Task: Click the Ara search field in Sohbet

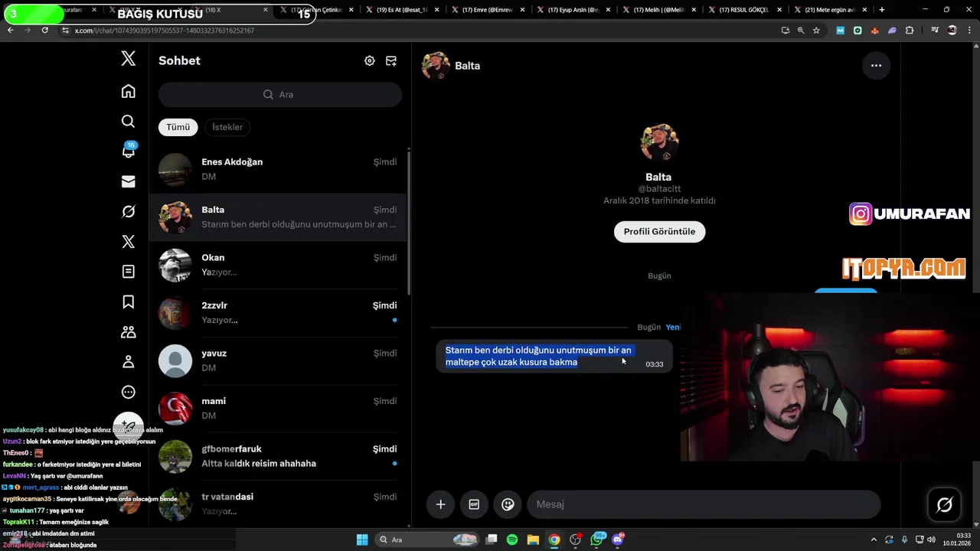Action: pyautogui.click(x=280, y=94)
